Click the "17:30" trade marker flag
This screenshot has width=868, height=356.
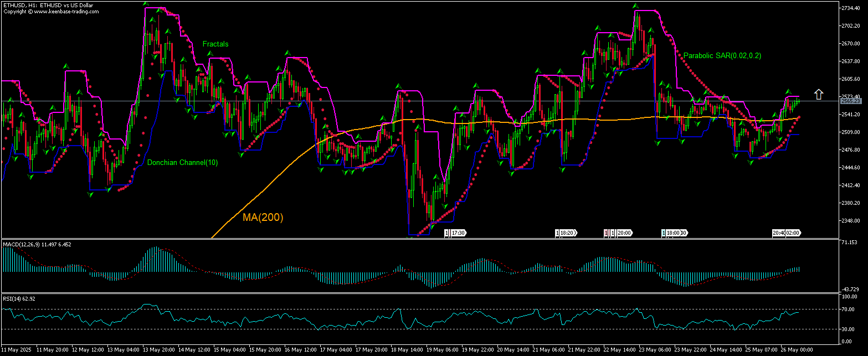(457, 233)
